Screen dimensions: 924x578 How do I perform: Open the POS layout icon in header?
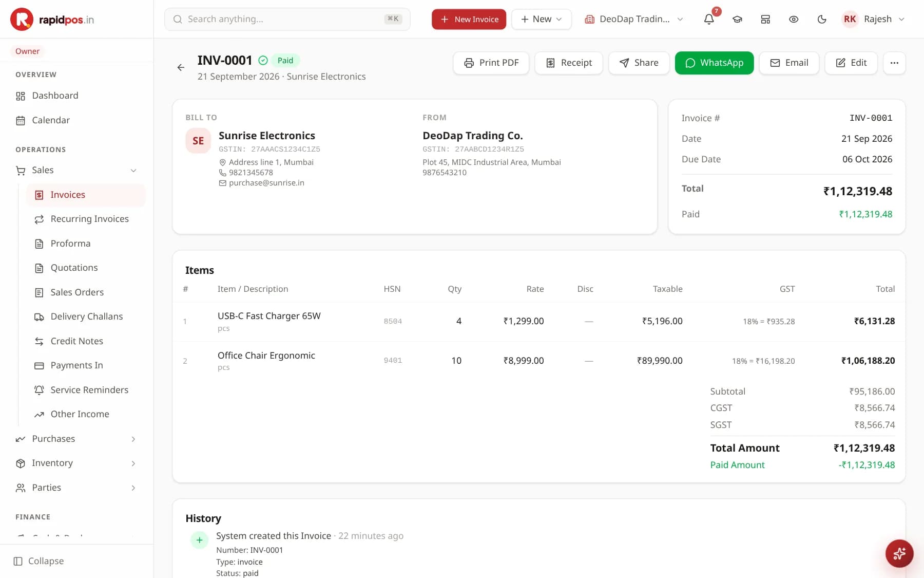[x=765, y=19]
